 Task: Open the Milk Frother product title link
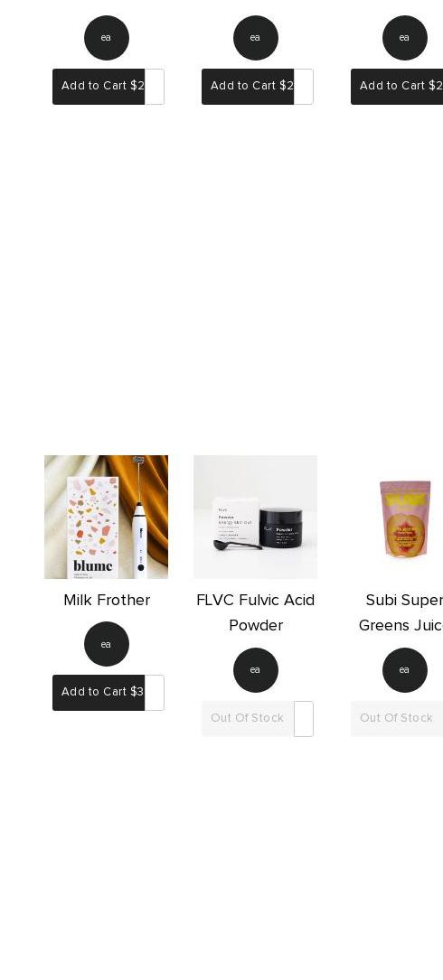(x=107, y=600)
